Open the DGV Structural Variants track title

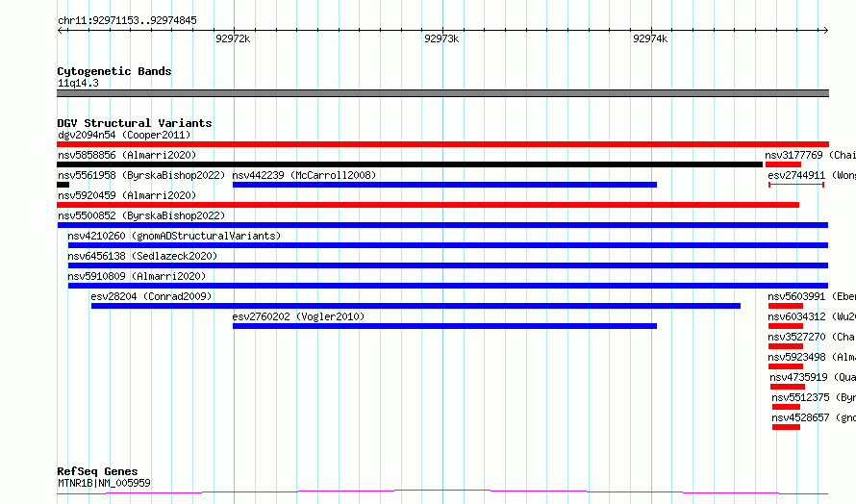click(135, 123)
